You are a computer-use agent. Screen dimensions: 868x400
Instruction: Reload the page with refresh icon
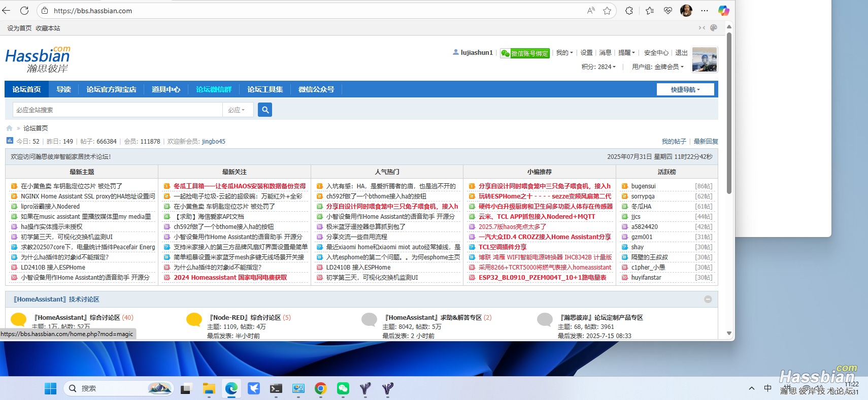coord(24,10)
